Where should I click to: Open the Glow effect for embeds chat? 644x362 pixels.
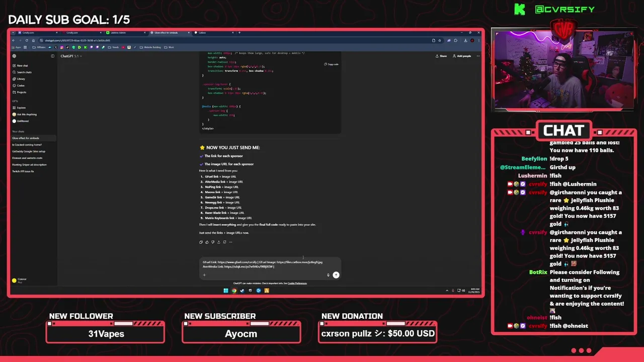click(x=33, y=138)
